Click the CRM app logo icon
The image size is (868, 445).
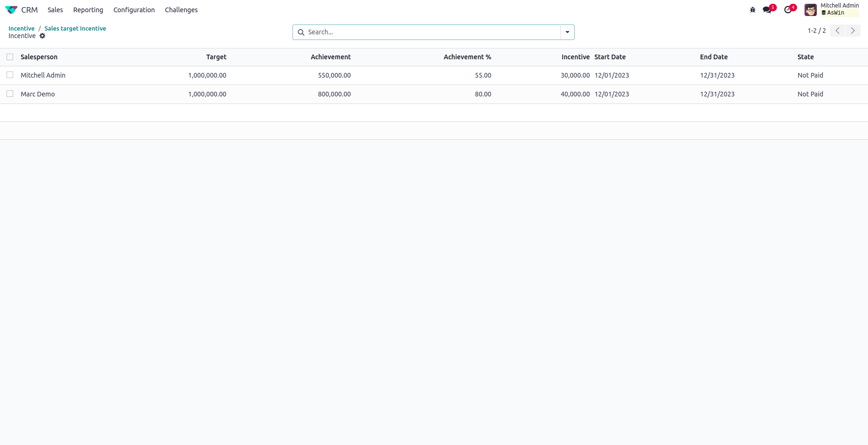[11, 10]
